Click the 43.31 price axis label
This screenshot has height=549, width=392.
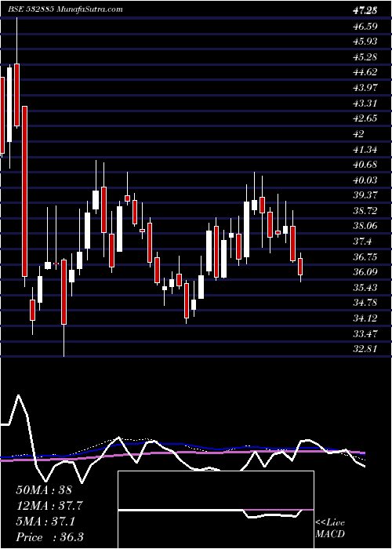[x=365, y=103]
